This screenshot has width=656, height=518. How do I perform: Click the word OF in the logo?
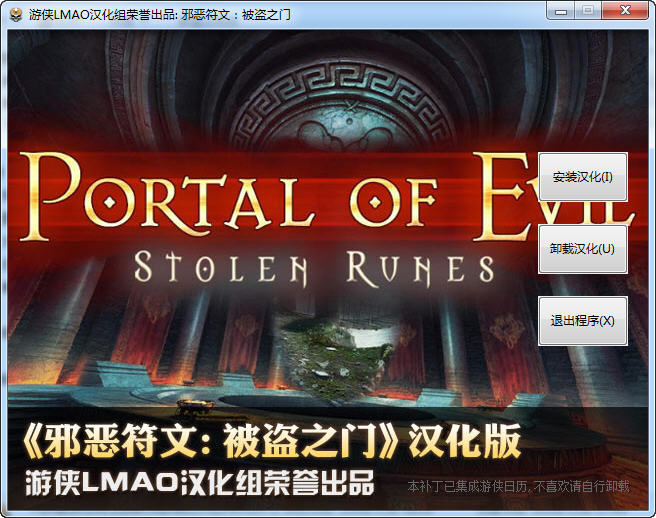393,202
